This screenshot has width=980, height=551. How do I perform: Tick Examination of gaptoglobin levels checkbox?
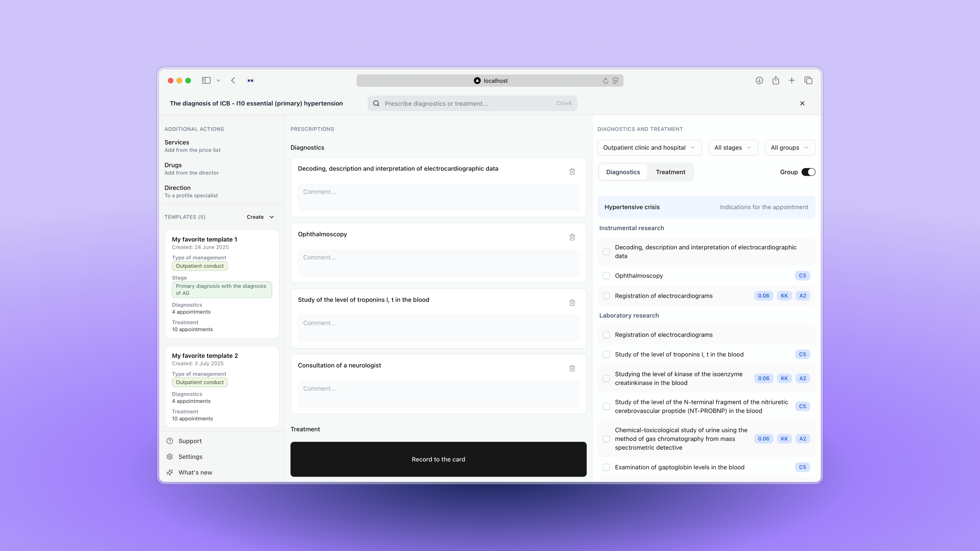[606, 467]
